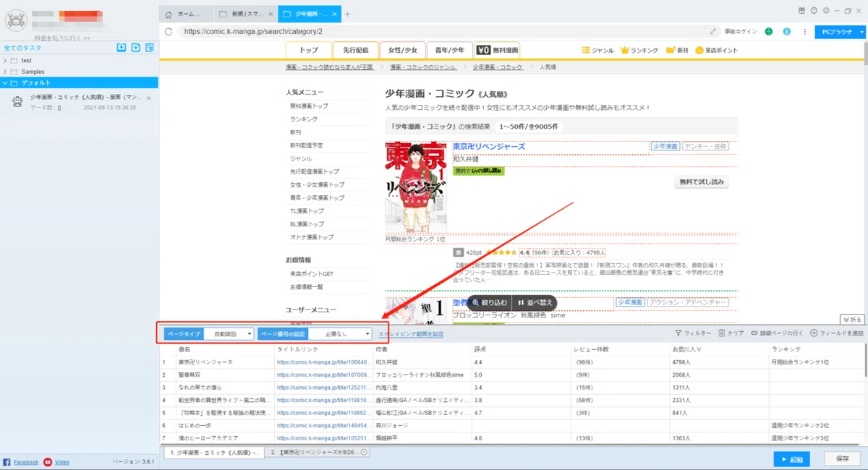Click the blue circular icon in the address bar
Image resolution: width=868 pixels, height=470 pixels.
coord(786,31)
